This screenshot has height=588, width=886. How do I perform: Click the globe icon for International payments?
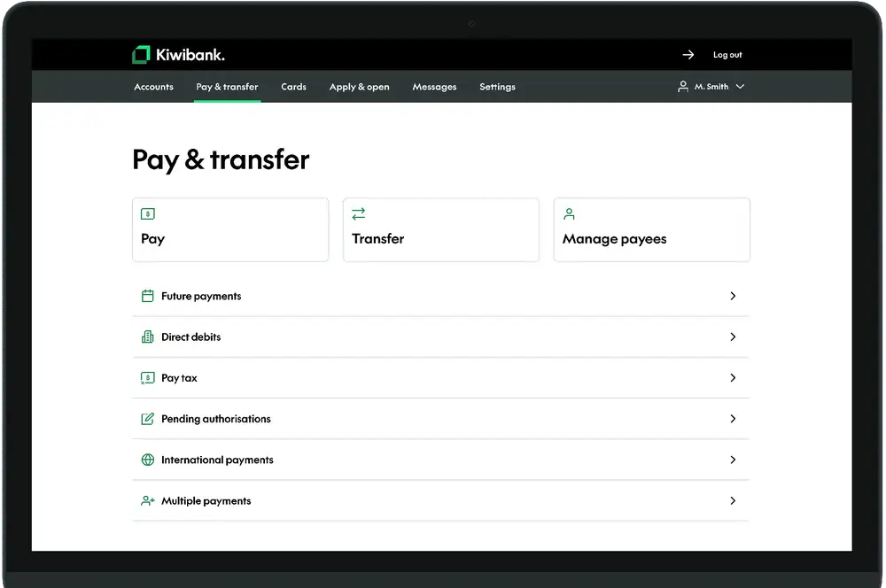(147, 460)
